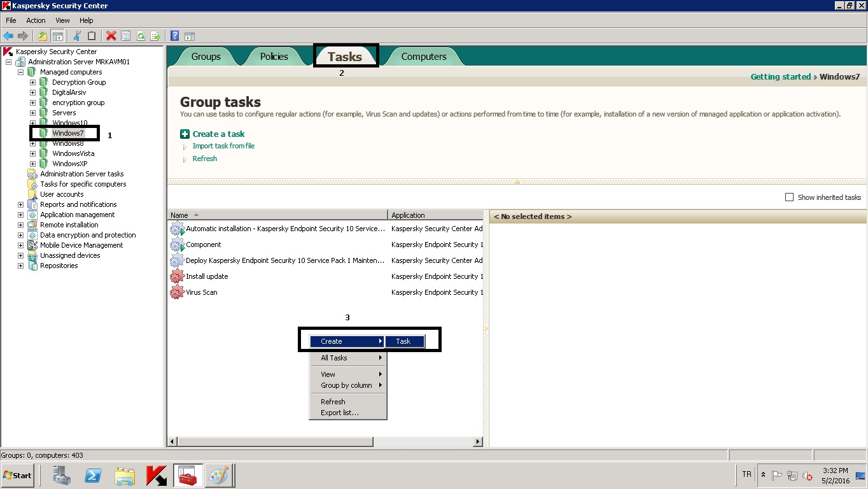Viewport: 868px width, 489px height.
Task: Select the Virus Scan task row
Action: [202, 292]
